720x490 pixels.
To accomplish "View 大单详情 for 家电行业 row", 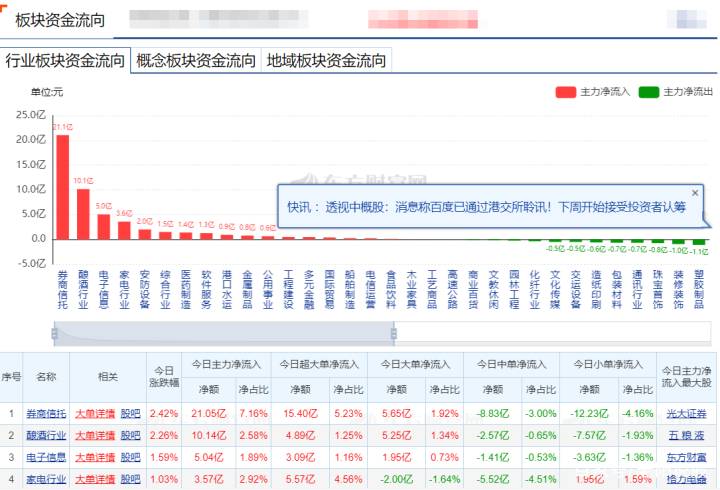I will pos(95,479).
